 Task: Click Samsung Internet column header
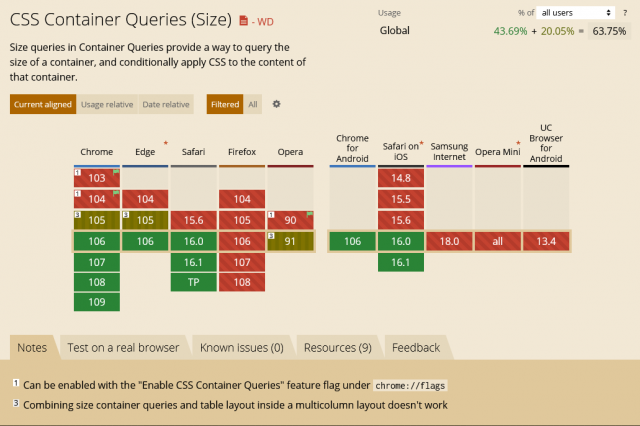[449, 151]
